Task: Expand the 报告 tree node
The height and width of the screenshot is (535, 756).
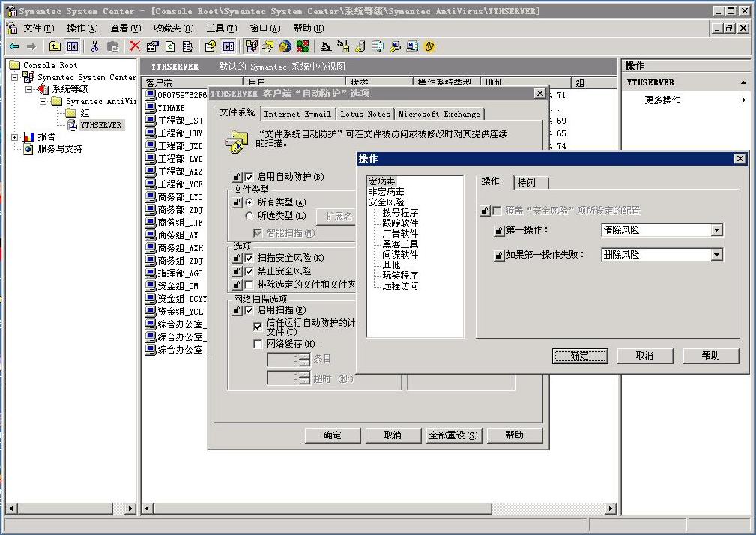Action: (x=15, y=137)
